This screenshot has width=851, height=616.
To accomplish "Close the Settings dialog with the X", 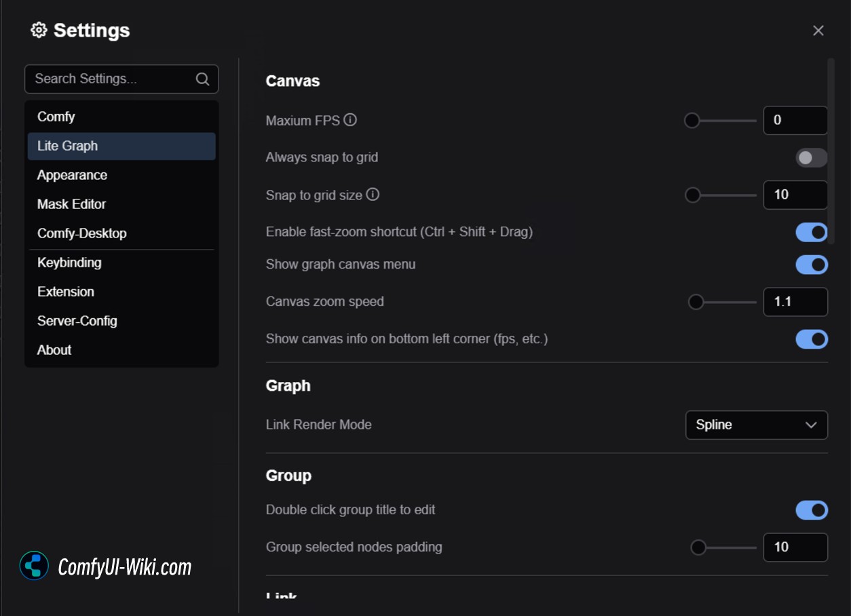I will [818, 31].
